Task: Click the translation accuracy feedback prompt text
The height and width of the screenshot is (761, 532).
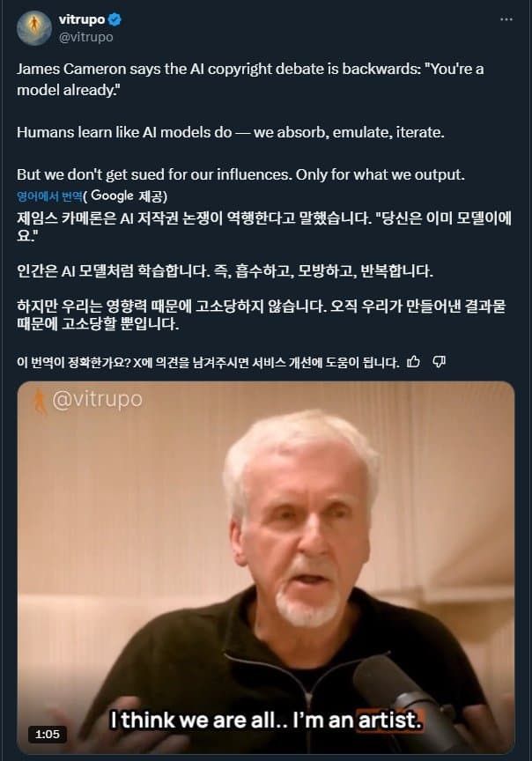Action: (208, 362)
